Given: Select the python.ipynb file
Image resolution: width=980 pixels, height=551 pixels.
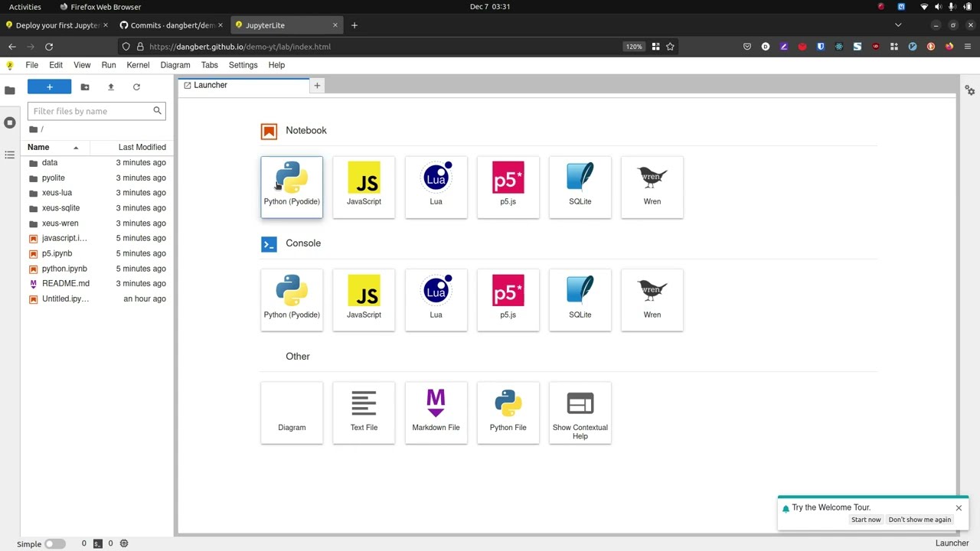Looking at the screenshot, I should tap(96, 269).
